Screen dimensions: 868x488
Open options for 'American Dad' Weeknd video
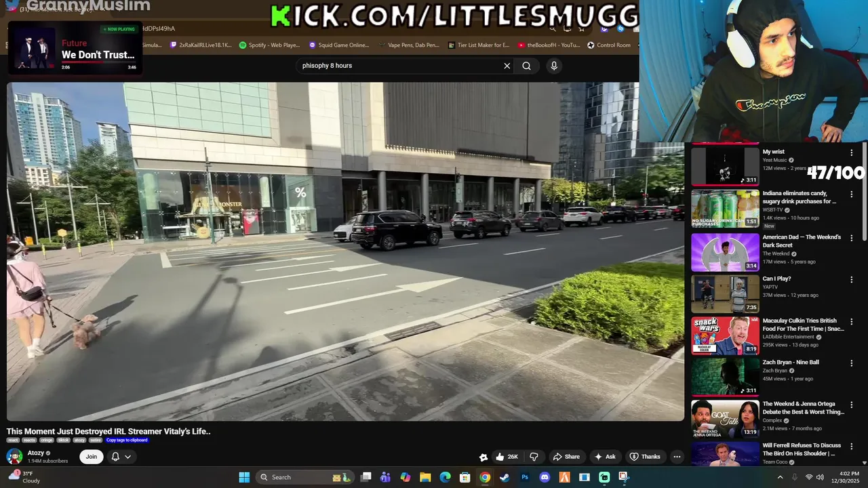click(x=851, y=238)
